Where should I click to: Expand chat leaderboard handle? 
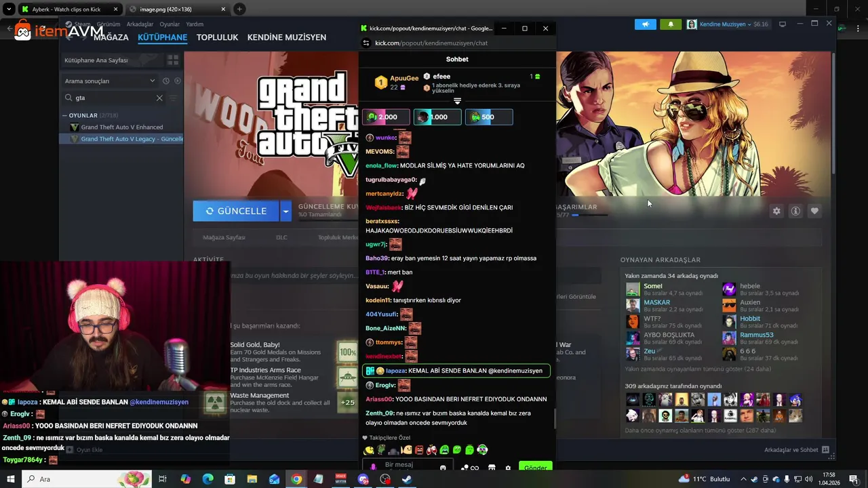(457, 101)
